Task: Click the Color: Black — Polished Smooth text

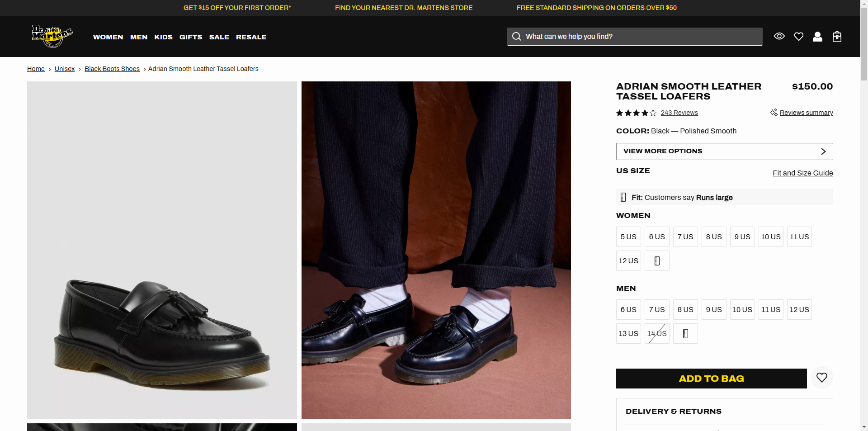Action: (676, 131)
